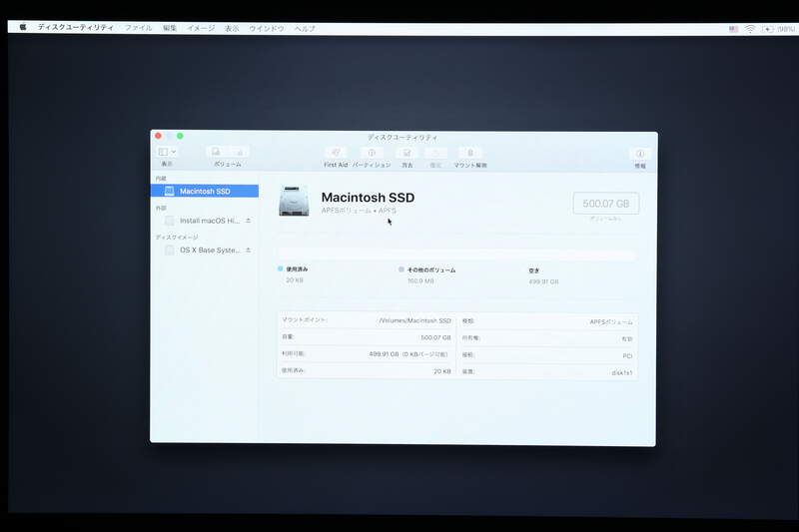Open the View (表示) sidebar dropdown in toolbar
The image size is (799, 532).
click(167, 152)
